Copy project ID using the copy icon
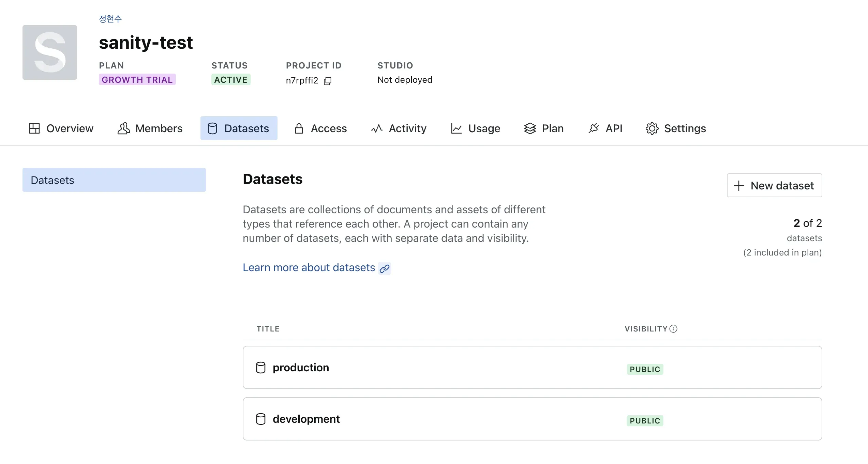Image resolution: width=868 pixels, height=464 pixels. 328,81
